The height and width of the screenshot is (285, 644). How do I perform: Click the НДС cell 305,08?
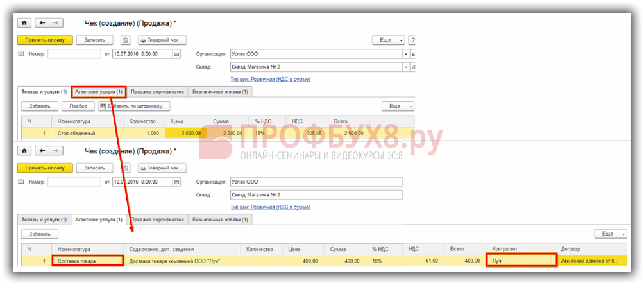pos(307,133)
